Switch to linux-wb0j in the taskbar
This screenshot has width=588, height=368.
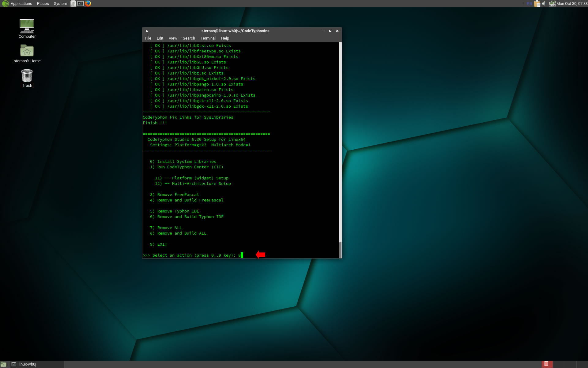pyautogui.click(x=37, y=364)
